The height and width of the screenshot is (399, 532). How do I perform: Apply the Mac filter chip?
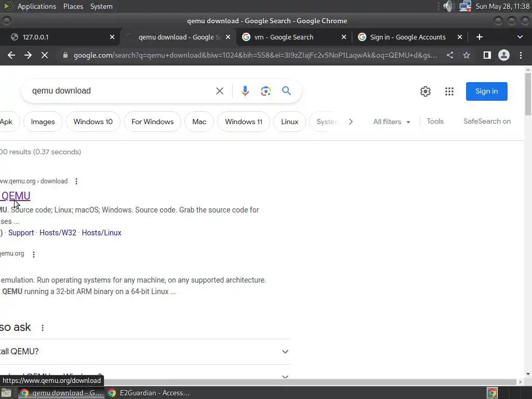click(x=199, y=122)
